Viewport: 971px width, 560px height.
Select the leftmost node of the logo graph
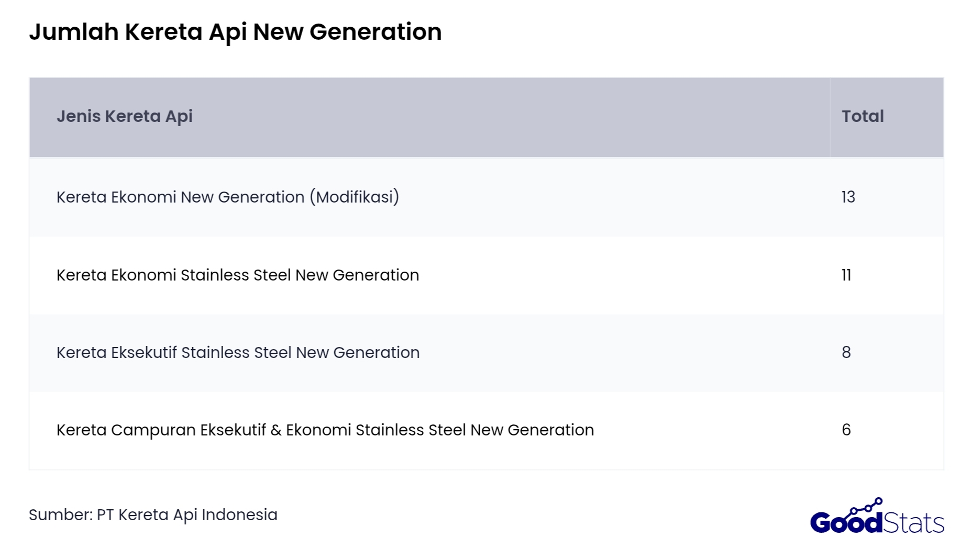pos(854,511)
